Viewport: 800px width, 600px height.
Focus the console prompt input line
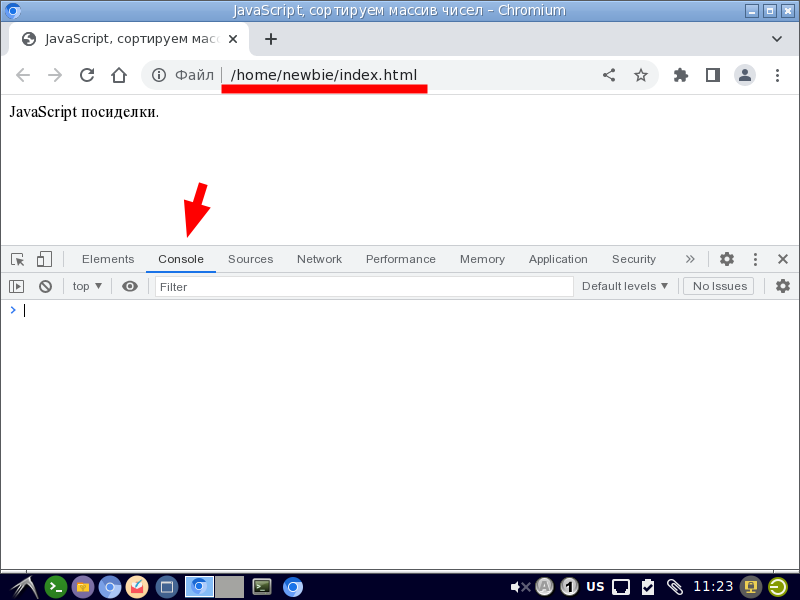(x=408, y=310)
